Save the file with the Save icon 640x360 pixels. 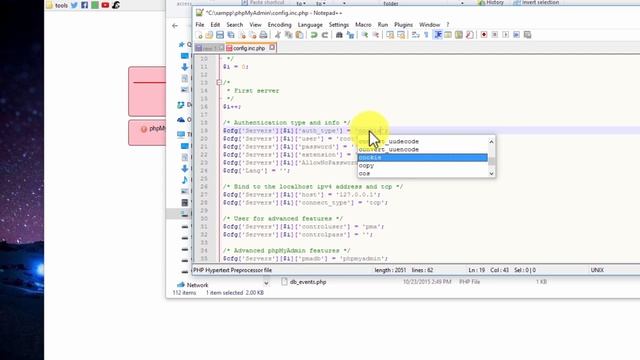tap(220, 35)
